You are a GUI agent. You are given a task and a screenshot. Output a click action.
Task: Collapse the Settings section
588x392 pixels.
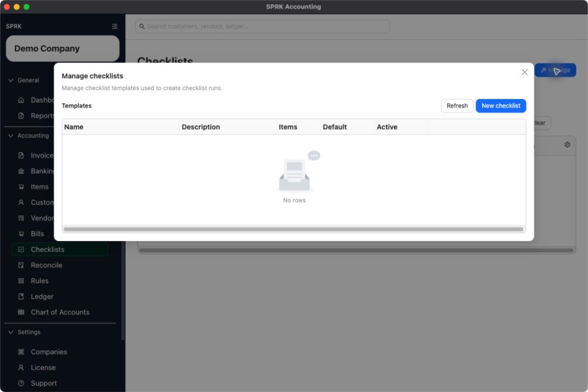(x=24, y=332)
